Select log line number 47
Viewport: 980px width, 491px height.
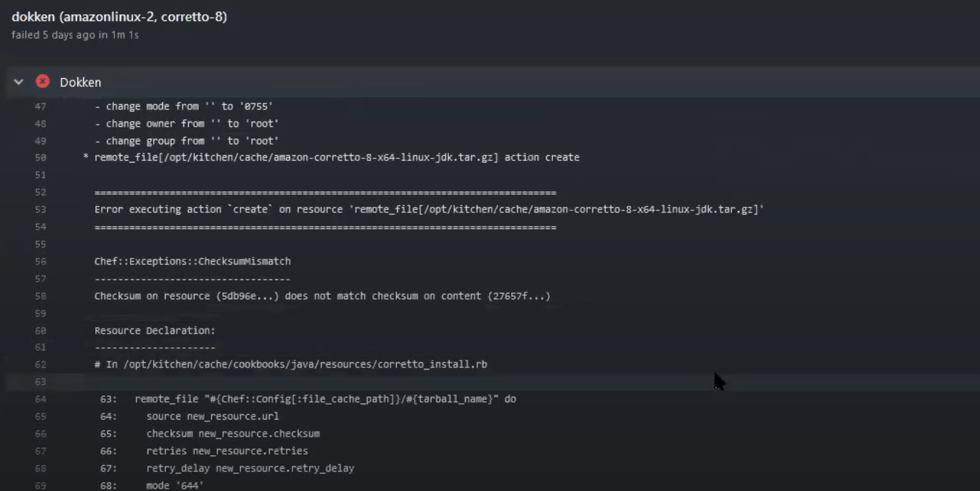40,106
